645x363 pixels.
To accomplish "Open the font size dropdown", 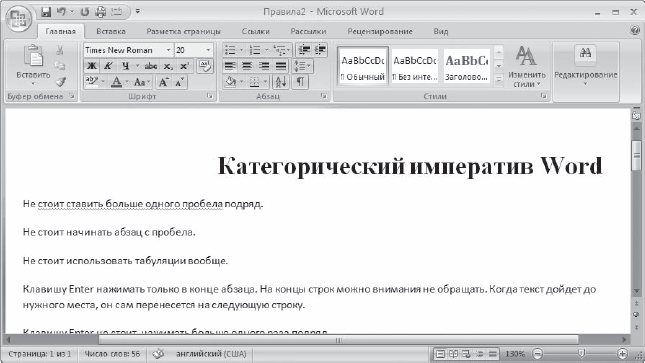I will coord(208,50).
